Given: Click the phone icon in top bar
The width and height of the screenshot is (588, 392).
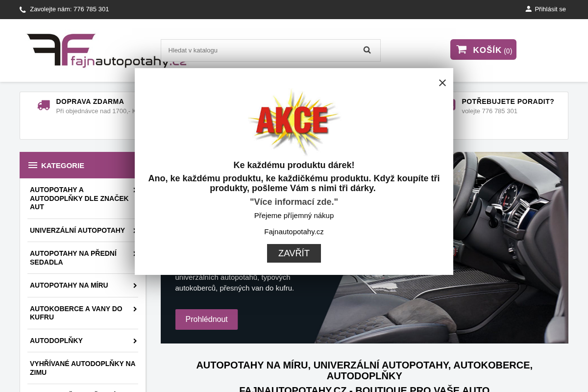Looking at the screenshot, I should 23,9.
